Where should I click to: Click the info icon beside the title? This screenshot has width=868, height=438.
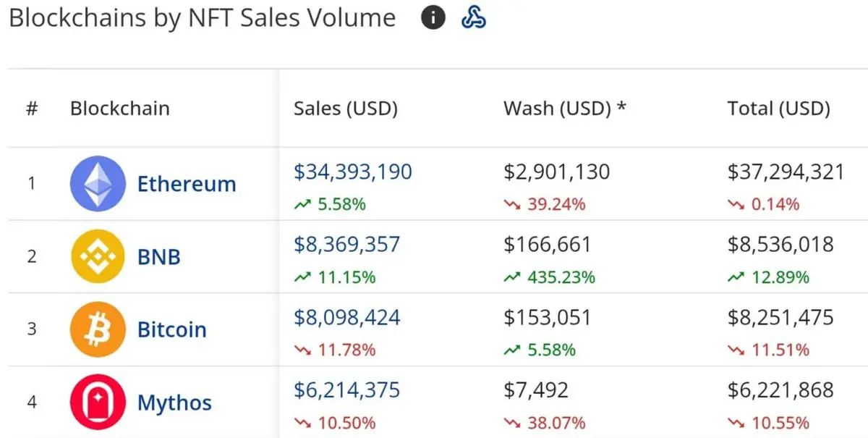pos(433,18)
